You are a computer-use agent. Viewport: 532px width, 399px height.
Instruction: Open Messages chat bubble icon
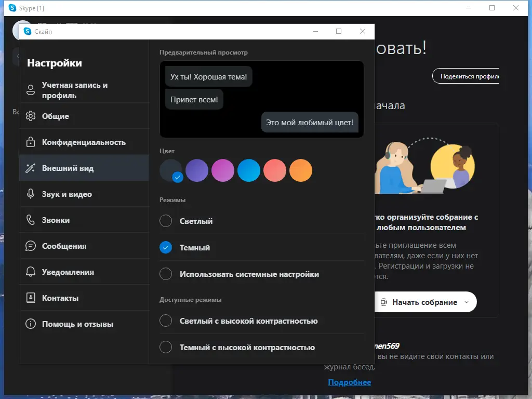(31, 245)
